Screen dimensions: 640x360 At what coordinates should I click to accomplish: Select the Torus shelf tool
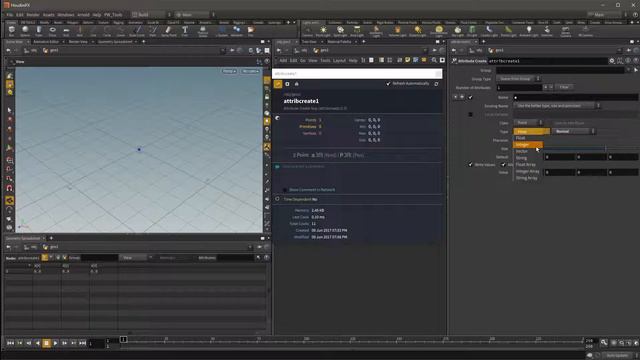53,31
